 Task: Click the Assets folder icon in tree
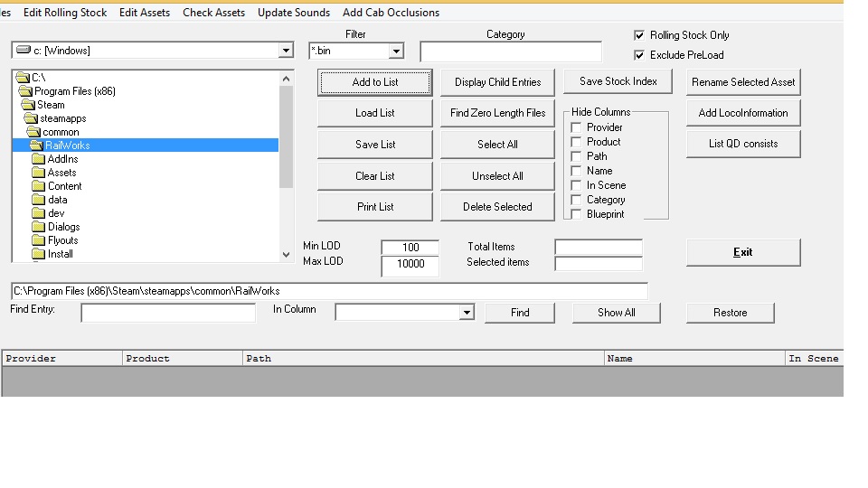tap(38, 173)
